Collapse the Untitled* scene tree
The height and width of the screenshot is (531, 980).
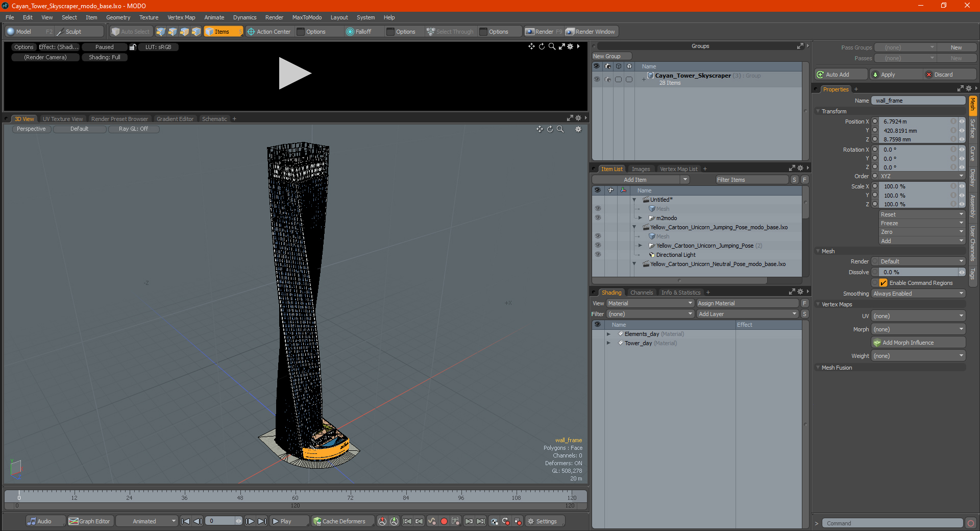tap(634, 200)
